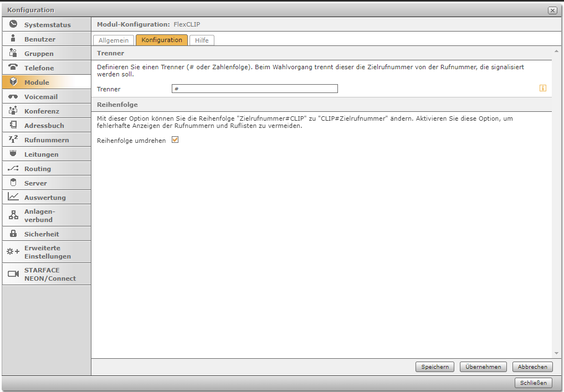Click the scrollbar down arrow
This screenshot has height=392, width=564.
pyautogui.click(x=556, y=353)
